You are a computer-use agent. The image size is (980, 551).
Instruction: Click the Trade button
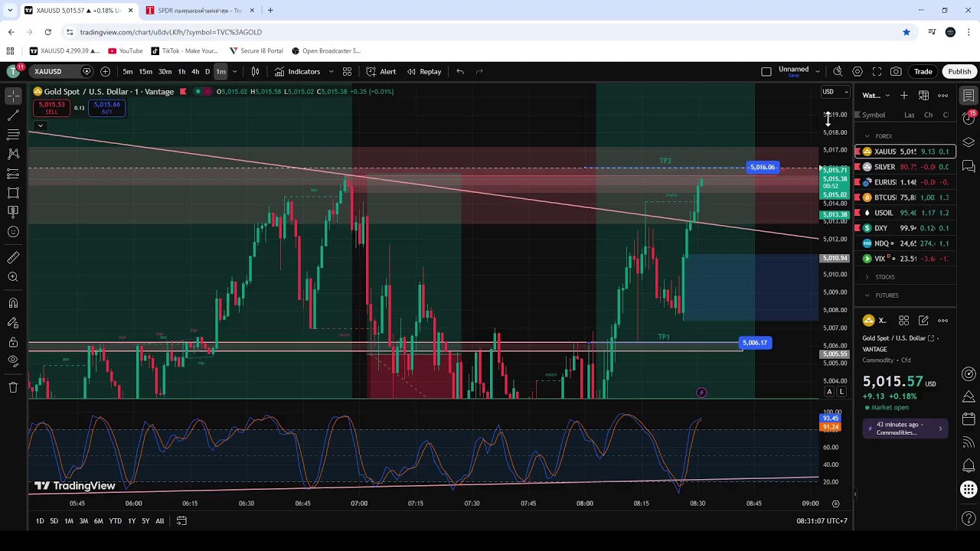(923, 71)
